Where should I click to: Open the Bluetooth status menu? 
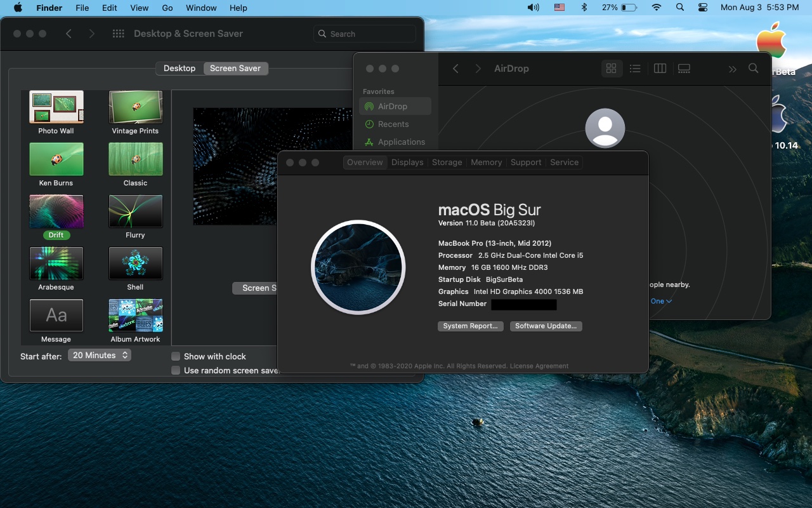click(585, 8)
